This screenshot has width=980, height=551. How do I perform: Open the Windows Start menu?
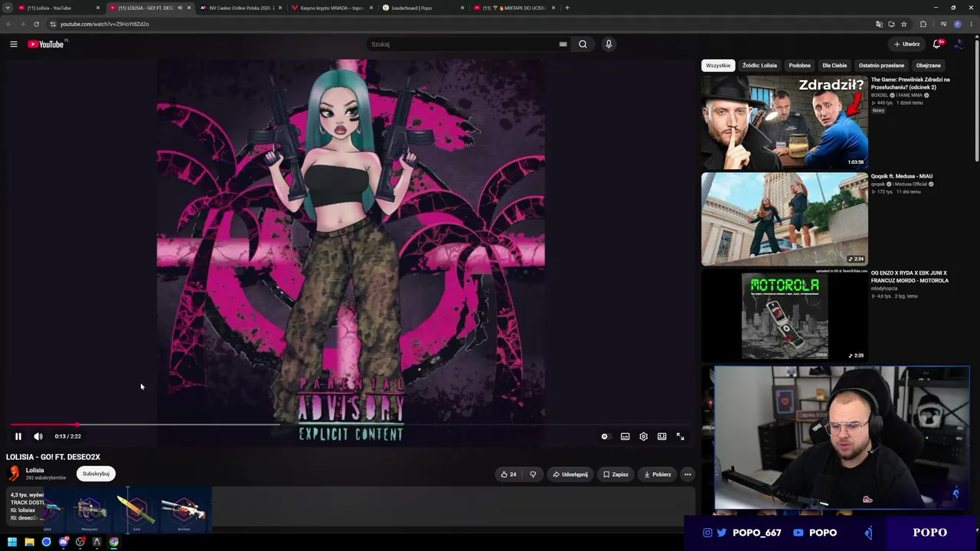pos(12,542)
